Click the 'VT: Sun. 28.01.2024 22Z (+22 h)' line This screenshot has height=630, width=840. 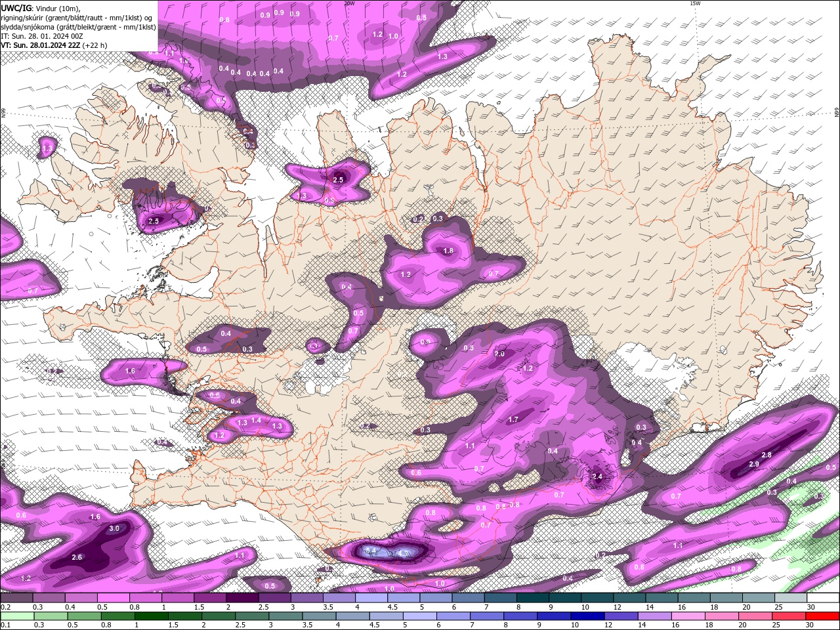coord(54,45)
